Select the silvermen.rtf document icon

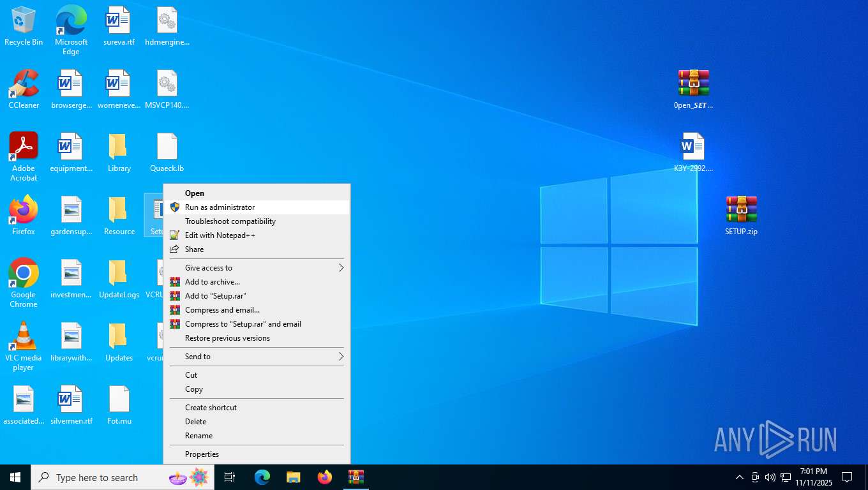tap(71, 406)
